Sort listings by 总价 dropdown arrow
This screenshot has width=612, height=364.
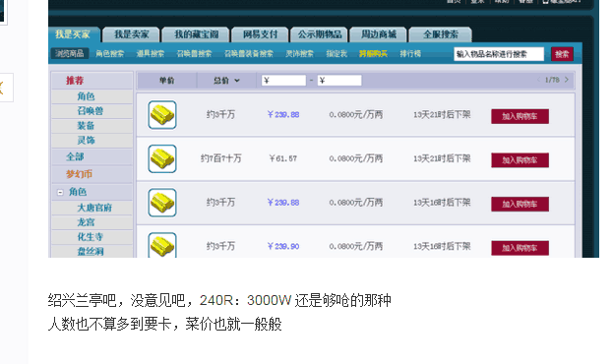pyautogui.click(x=237, y=81)
